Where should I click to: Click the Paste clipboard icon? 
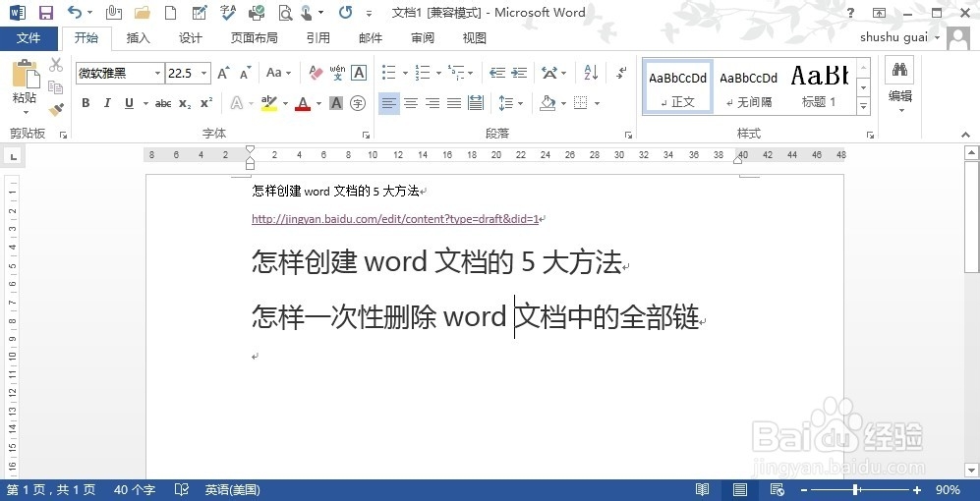[x=25, y=74]
